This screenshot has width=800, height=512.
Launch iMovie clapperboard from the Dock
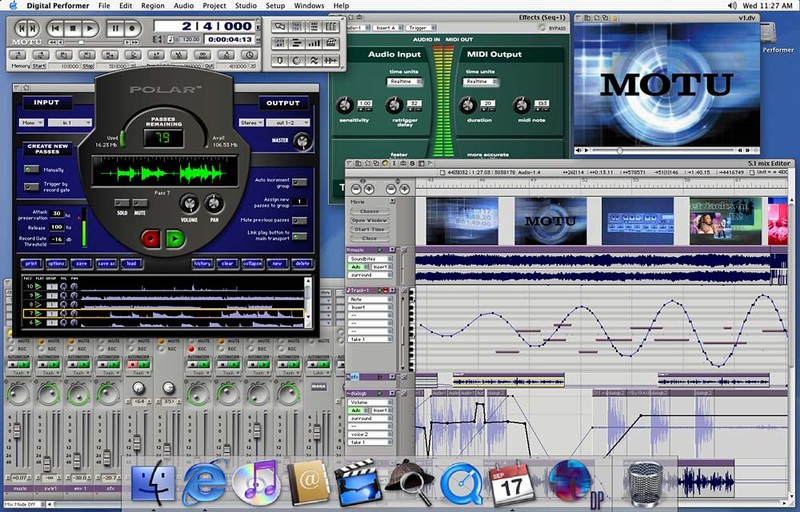358,482
